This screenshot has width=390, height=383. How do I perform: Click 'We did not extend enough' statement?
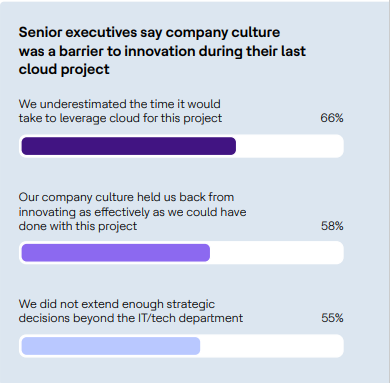[x=131, y=311]
